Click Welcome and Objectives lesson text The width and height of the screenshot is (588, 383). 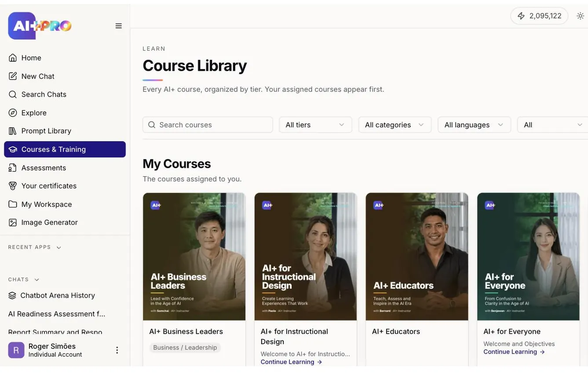coord(519,344)
